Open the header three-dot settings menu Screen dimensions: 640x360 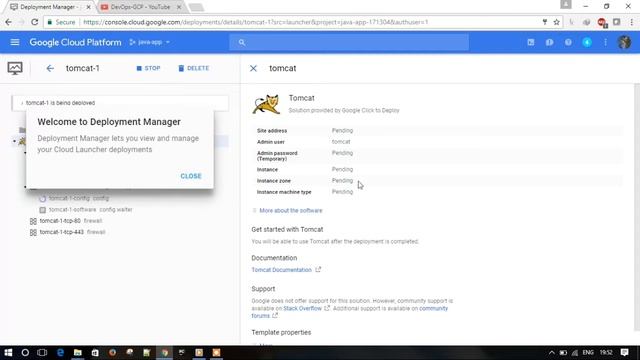(x=605, y=42)
